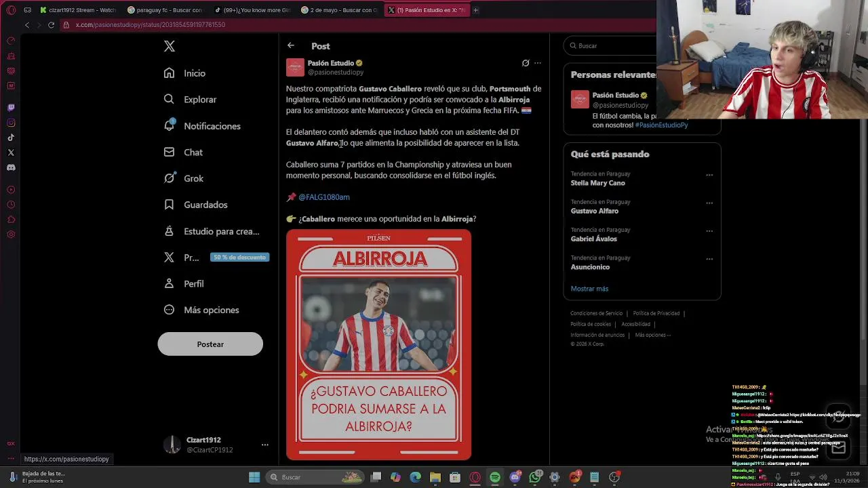
Task: Switch to paraguay fc search tab
Action: tap(166, 10)
